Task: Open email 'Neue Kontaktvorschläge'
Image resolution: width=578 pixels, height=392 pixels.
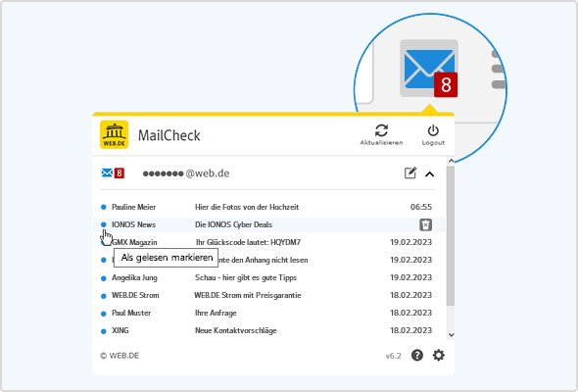Action: click(235, 331)
